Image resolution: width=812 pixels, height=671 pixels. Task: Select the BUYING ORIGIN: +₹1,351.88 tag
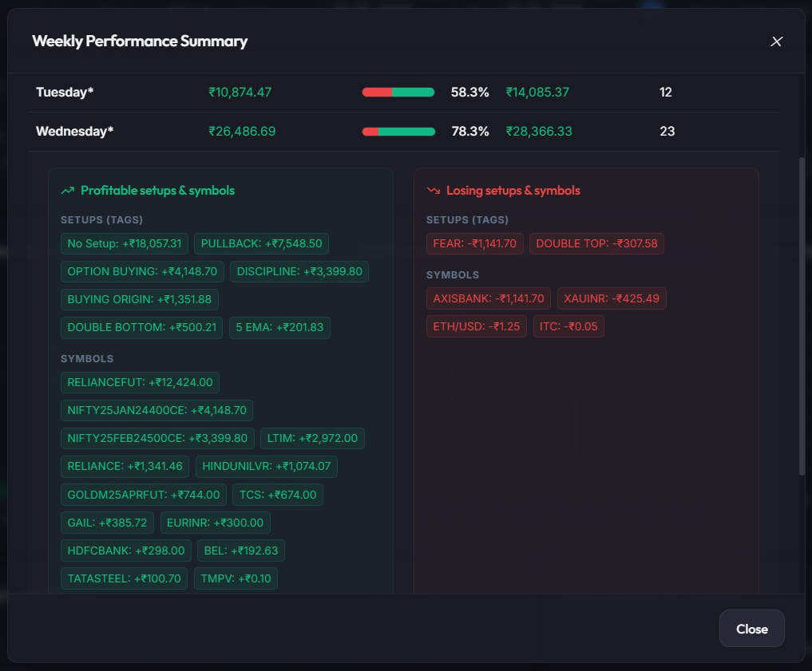[139, 299]
